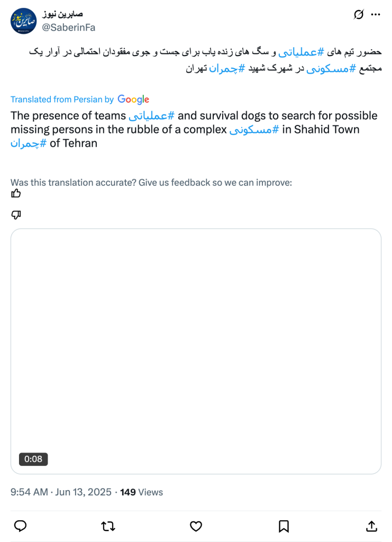Open the three-dot more options menu
Screen dimensions: 392x542
(x=376, y=15)
